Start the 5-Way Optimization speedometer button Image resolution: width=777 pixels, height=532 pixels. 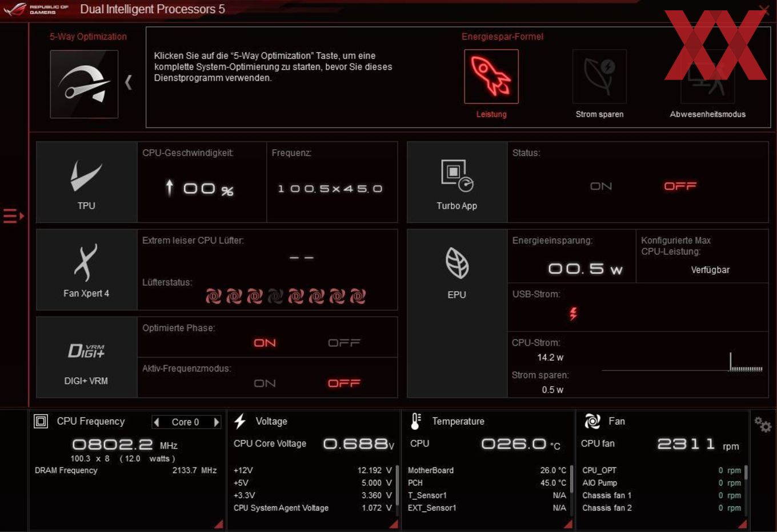pyautogui.click(x=84, y=84)
